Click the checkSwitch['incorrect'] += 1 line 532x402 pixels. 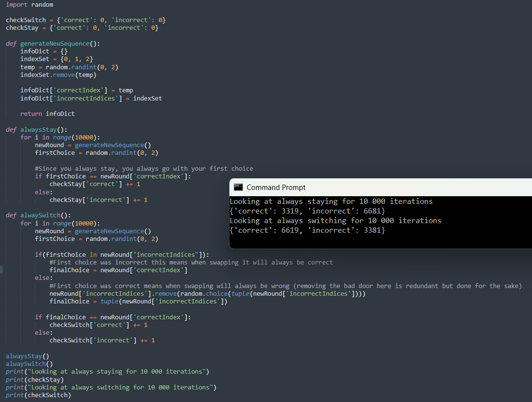point(102,340)
